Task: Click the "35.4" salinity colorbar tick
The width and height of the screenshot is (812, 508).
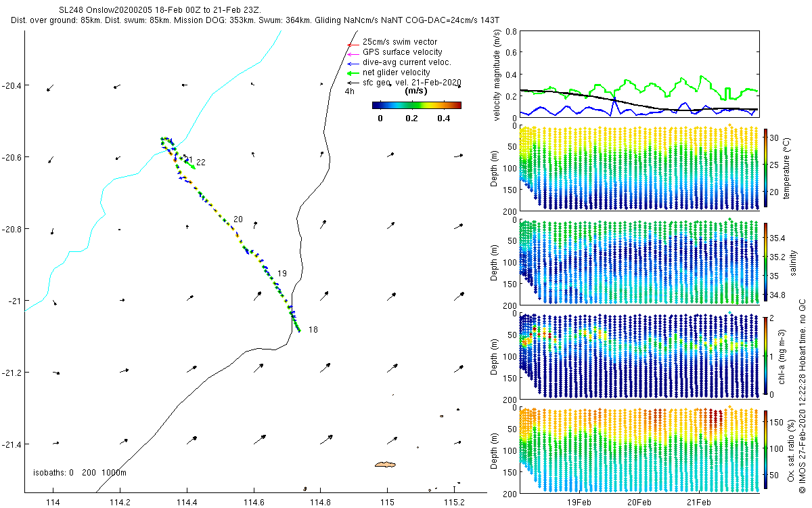Action: (x=779, y=238)
